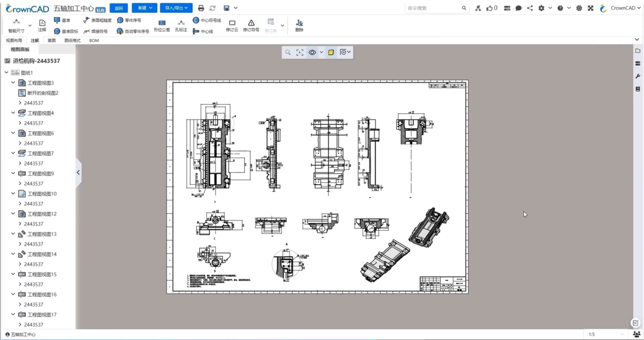
Task: Open the 新建 dropdown button
Action: 144,8
